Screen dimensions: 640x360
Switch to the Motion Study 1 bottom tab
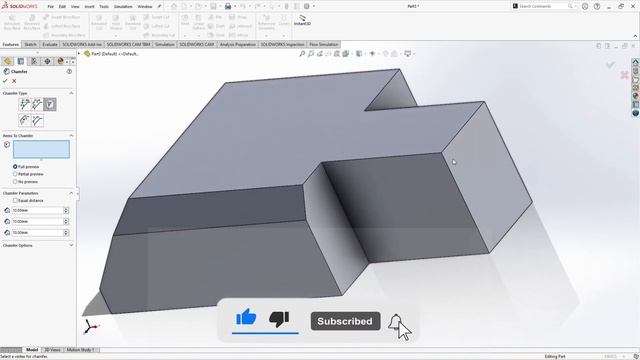[80, 350]
